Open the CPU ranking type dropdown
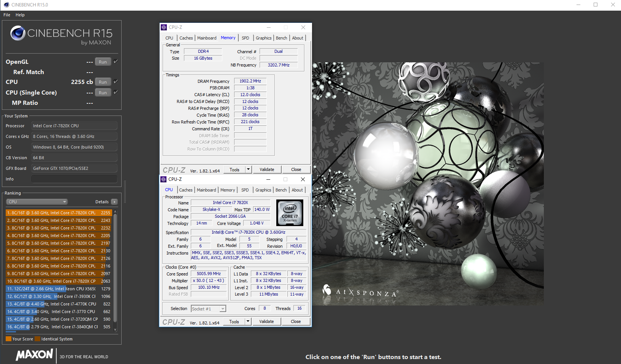621x364 pixels. (x=37, y=202)
